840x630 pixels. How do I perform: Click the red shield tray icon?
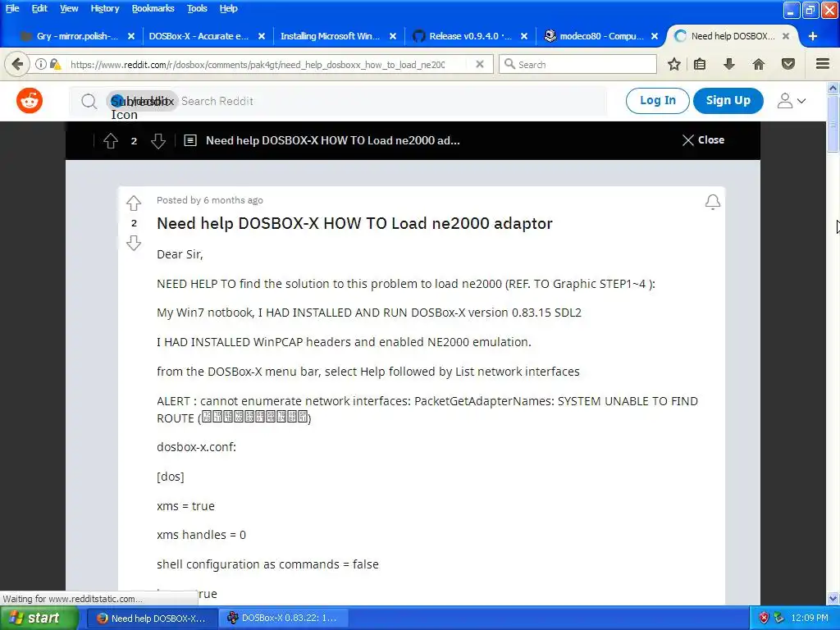coord(764,618)
